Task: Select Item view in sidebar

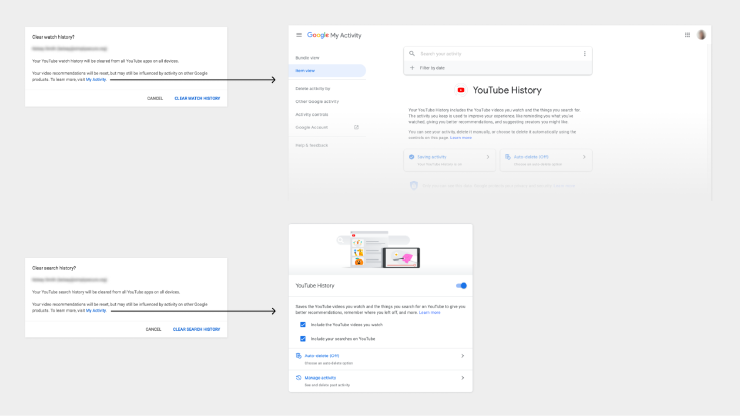Action: click(327, 70)
